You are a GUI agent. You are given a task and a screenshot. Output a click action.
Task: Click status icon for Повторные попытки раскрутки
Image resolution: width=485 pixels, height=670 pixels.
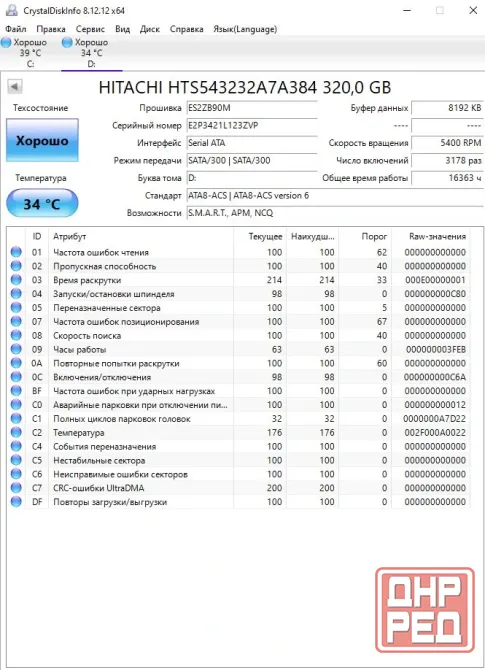point(16,363)
